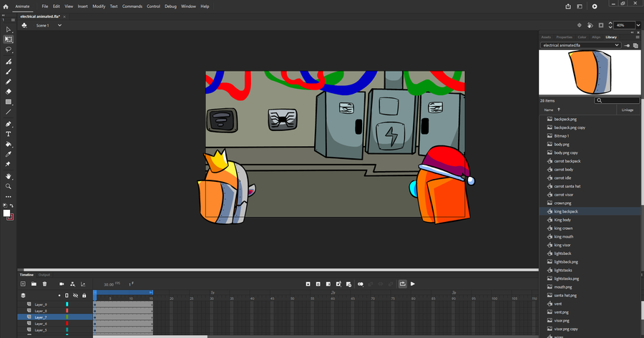
Task: Click the New Layer icon in timeline
Action: pyautogui.click(x=23, y=284)
